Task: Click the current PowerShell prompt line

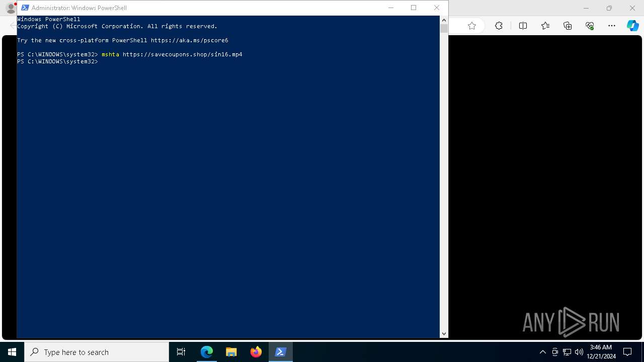Action: coord(57,61)
